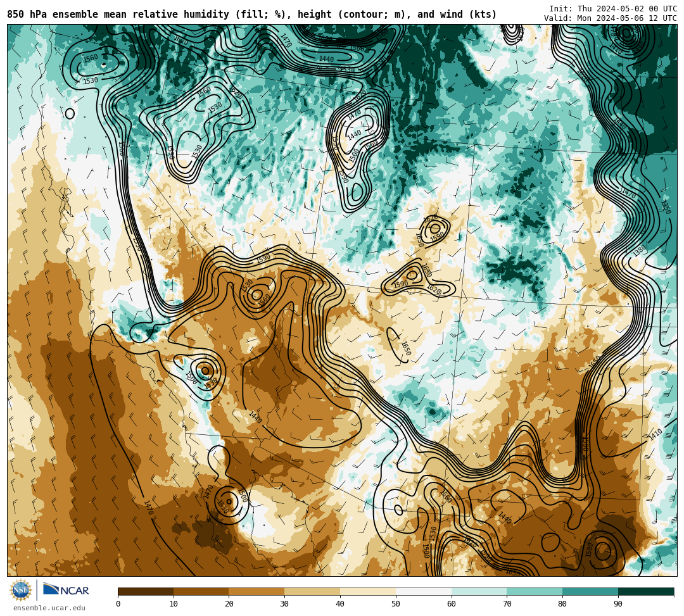The height and width of the screenshot is (616, 684).
Task: Click the colorbar tick label '30'
Action: click(284, 604)
